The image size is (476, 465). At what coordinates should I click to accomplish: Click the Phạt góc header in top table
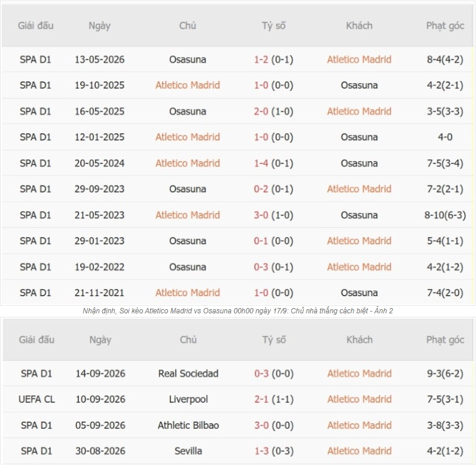(445, 26)
